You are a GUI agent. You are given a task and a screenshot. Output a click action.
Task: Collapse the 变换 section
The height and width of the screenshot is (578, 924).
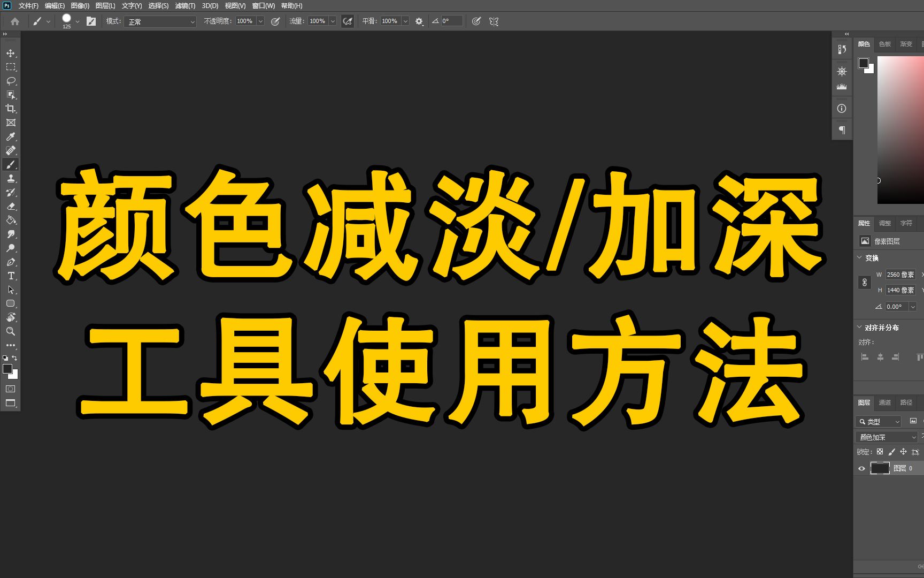click(860, 257)
